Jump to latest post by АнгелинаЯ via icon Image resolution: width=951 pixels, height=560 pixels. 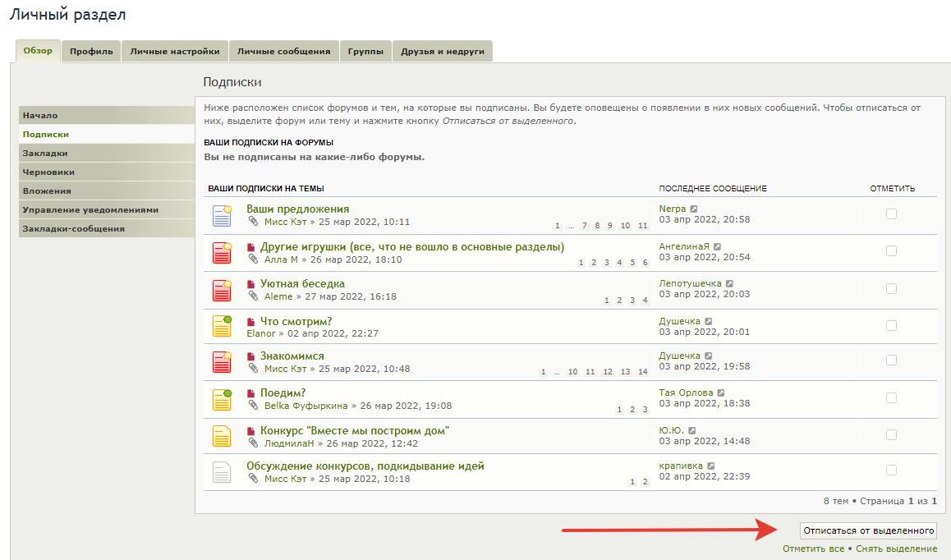pyautogui.click(x=717, y=247)
